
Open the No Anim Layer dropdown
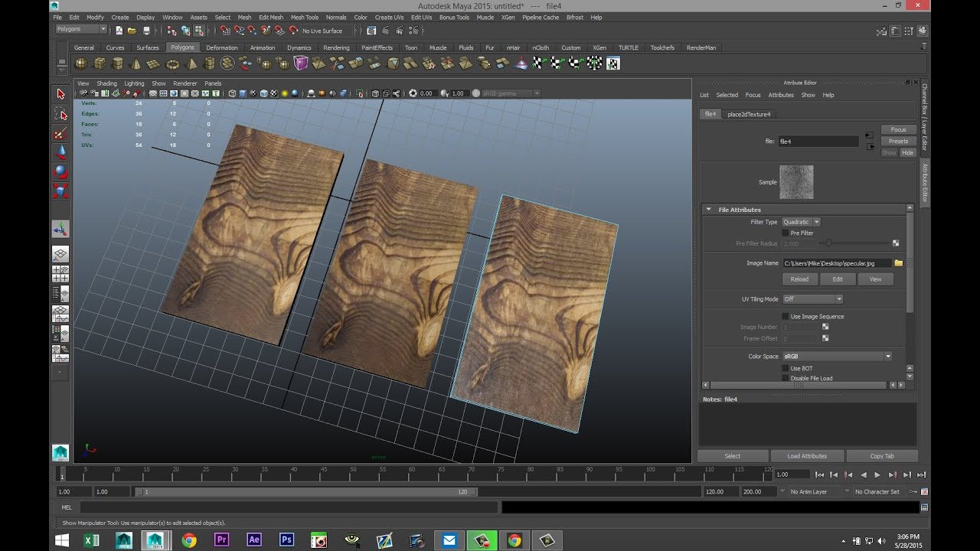814,492
